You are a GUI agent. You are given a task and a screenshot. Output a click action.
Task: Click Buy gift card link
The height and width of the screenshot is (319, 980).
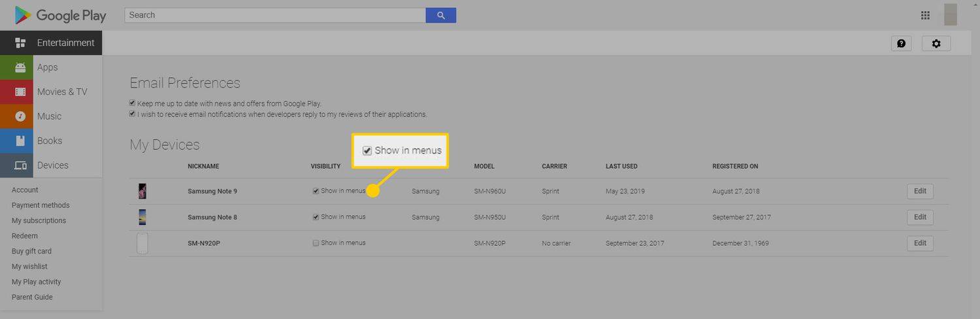31,251
